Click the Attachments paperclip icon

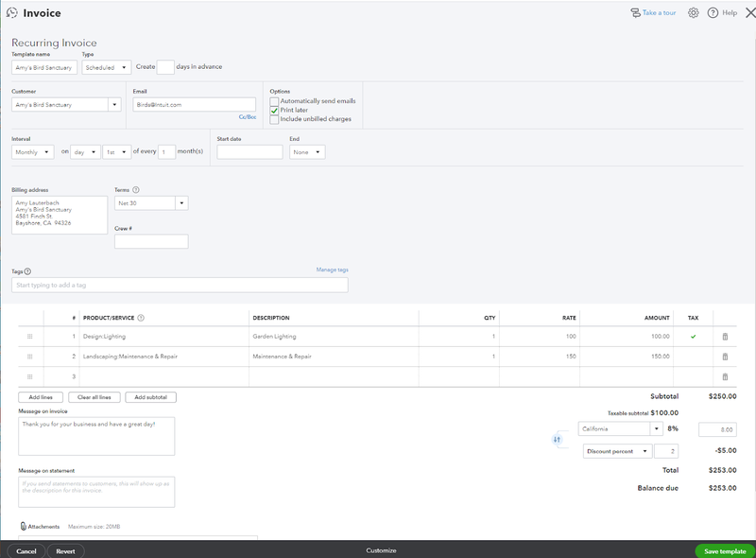(23, 526)
